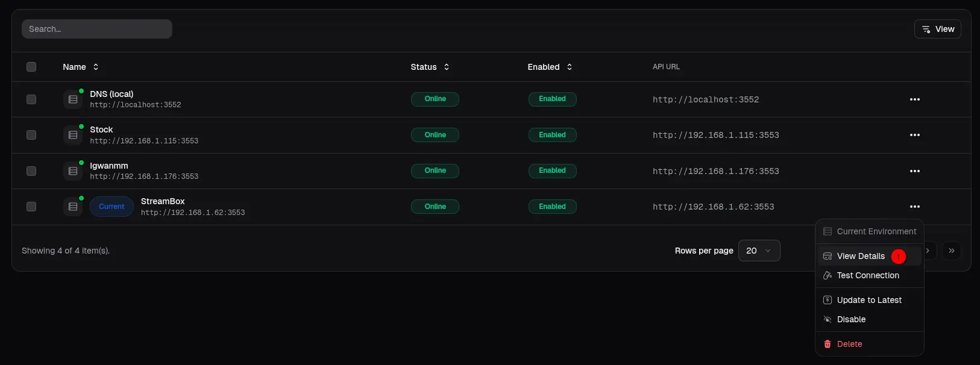Screen dimensions: 980x365
Task: Go to last page using double-chevron icon
Action: [951, 251]
